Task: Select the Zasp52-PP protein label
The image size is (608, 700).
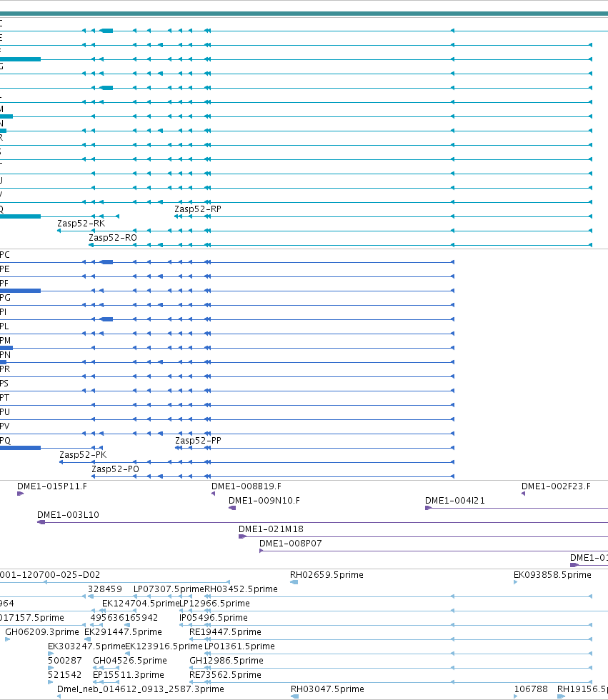Action: click(198, 440)
